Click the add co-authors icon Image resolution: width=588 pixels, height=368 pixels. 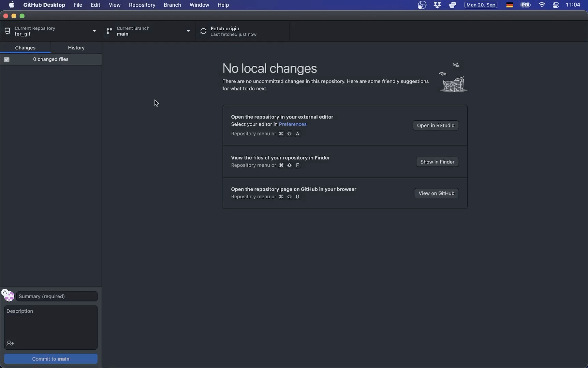[x=10, y=343]
